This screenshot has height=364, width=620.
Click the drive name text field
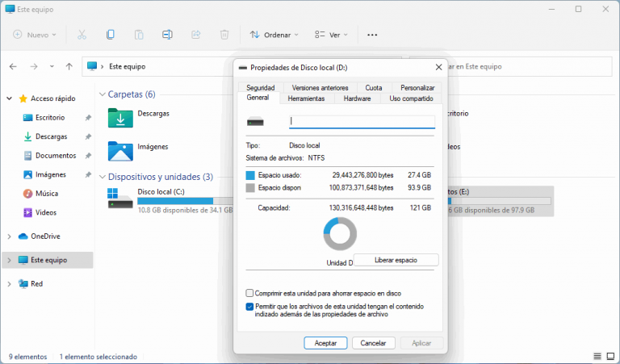coord(362,122)
